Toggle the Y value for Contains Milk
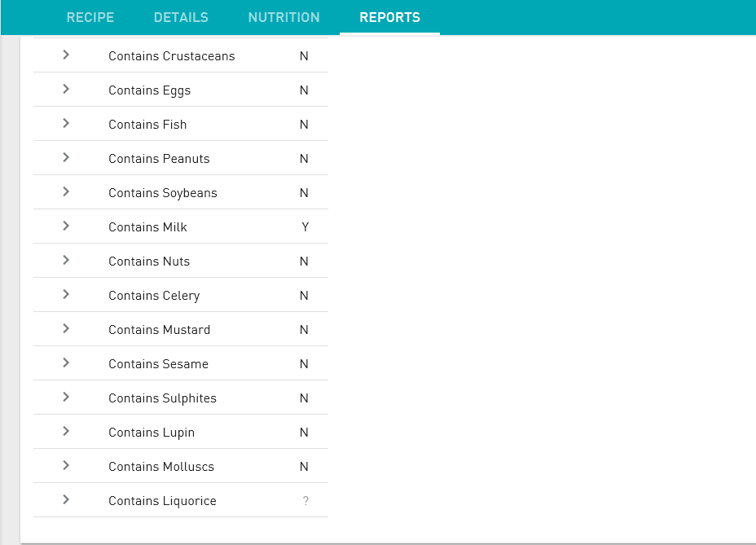 [305, 226]
